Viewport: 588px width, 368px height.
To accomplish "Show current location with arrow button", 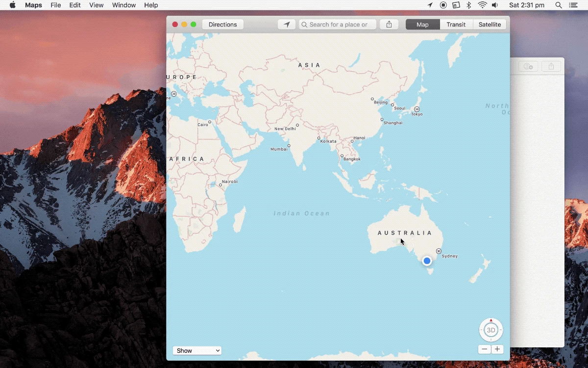I will pyautogui.click(x=287, y=25).
